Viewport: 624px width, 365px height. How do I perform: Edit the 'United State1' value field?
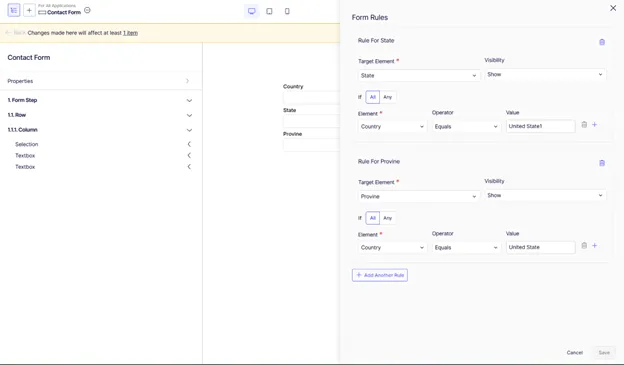point(540,126)
